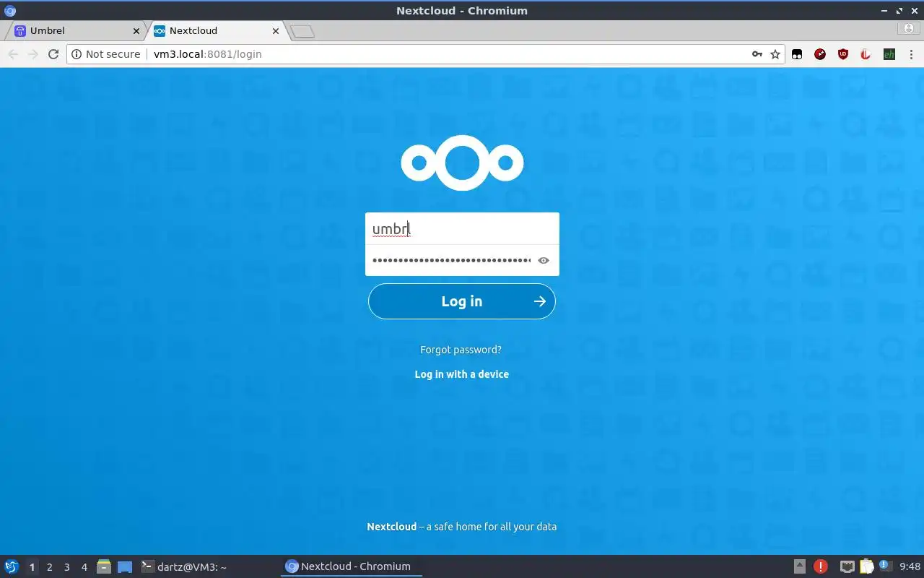Focus the username field containing umbrl
This screenshot has height=578, width=924.
[x=462, y=229]
